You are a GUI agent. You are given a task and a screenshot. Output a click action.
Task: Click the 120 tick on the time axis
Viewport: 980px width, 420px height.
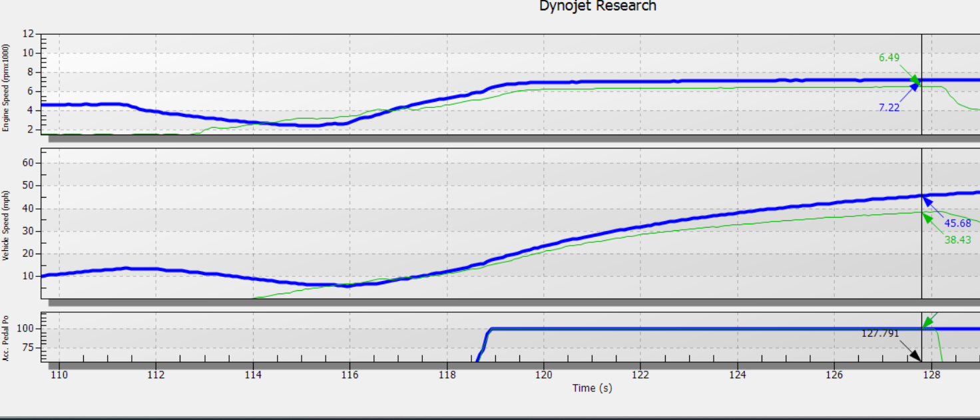(x=544, y=375)
